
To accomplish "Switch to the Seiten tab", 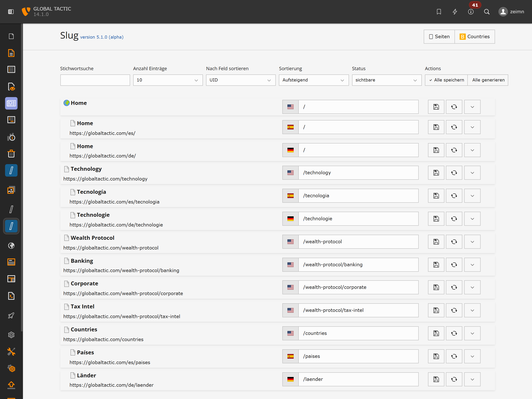I will [439, 37].
